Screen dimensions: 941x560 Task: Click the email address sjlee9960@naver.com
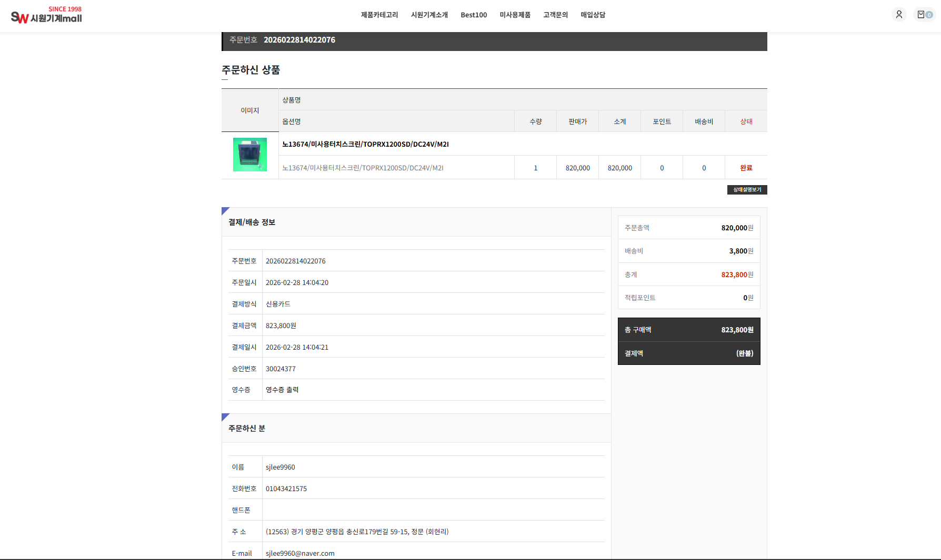[x=300, y=553]
